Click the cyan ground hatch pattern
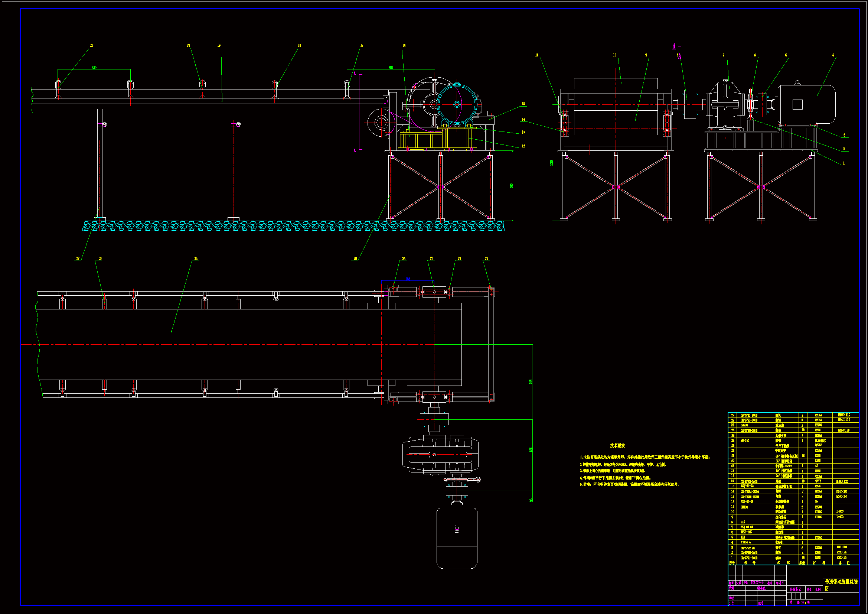This screenshot has width=868, height=614. [x=293, y=226]
